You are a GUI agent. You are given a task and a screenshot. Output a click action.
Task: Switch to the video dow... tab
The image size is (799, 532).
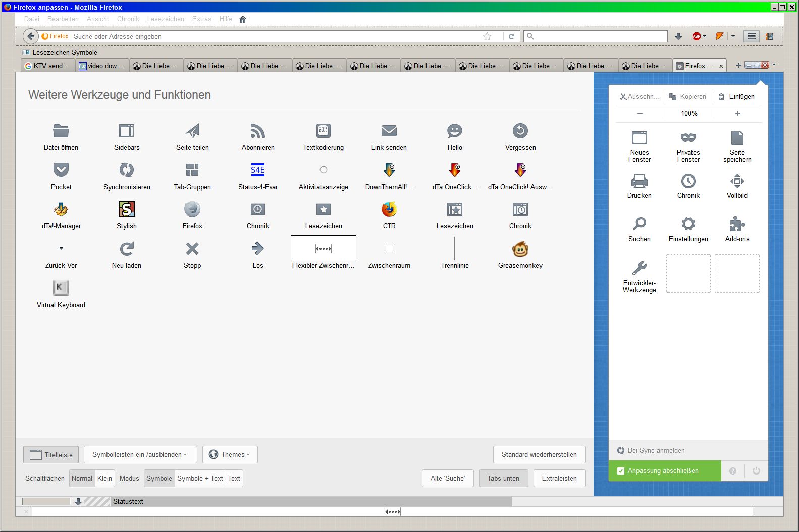click(102, 66)
